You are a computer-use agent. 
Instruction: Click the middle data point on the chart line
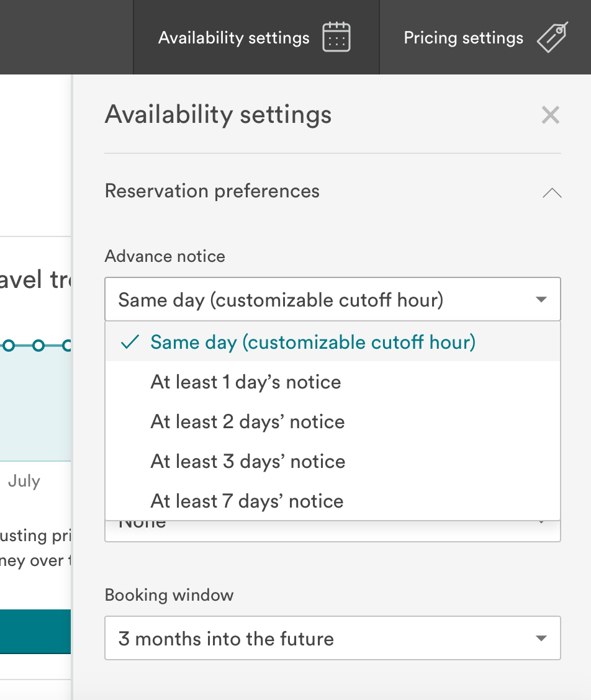tap(38, 345)
